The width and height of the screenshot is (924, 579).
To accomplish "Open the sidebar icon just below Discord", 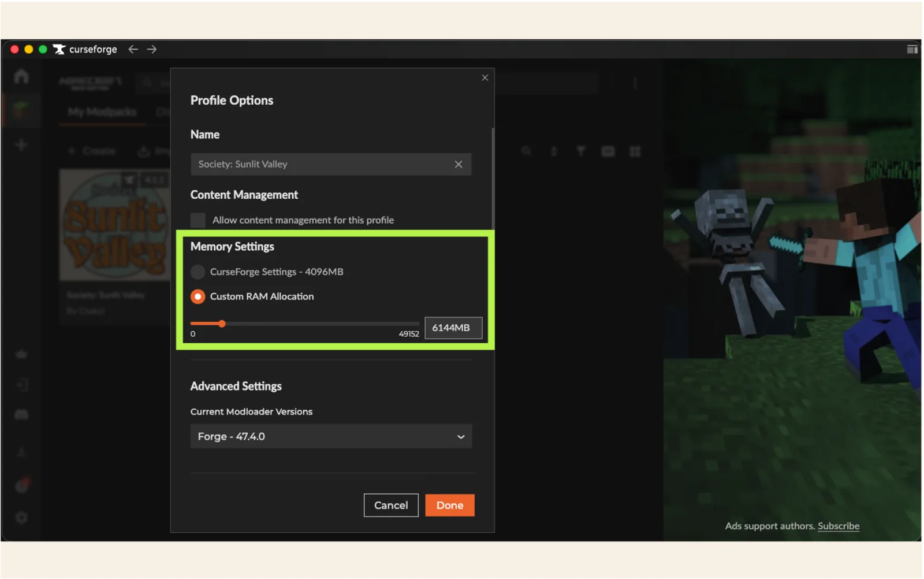I will (21, 452).
